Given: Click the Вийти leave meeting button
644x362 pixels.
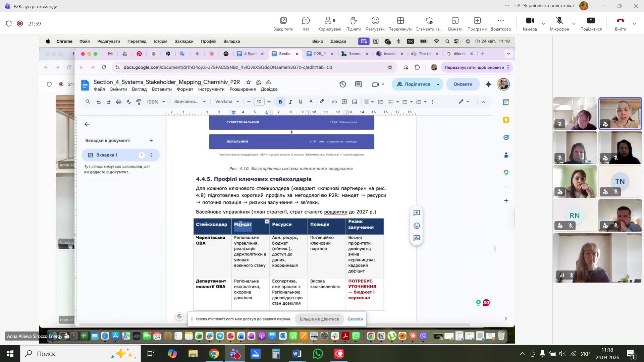Looking at the screenshot, I should click(x=620, y=21).
